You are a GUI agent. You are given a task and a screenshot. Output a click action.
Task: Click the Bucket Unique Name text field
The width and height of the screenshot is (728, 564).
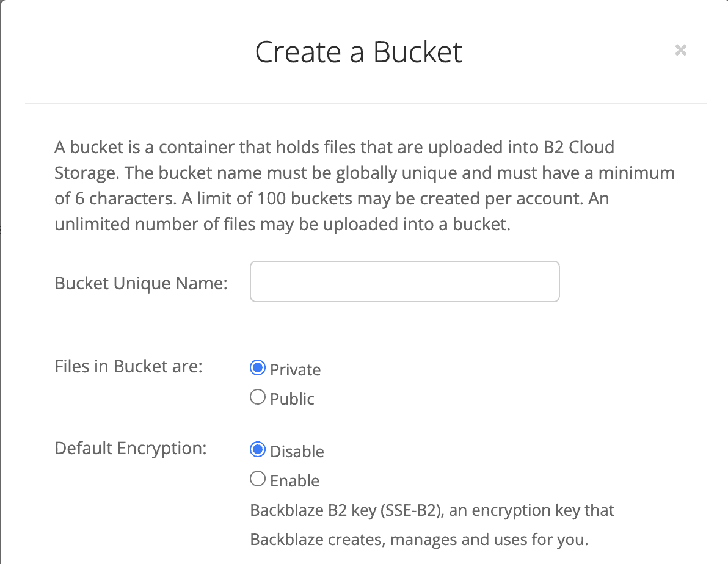(404, 281)
